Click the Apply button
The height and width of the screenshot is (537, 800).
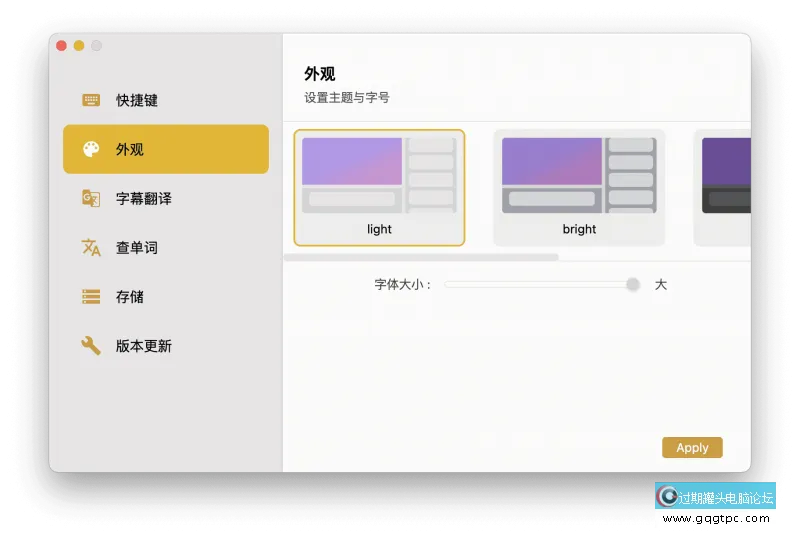[692, 447]
